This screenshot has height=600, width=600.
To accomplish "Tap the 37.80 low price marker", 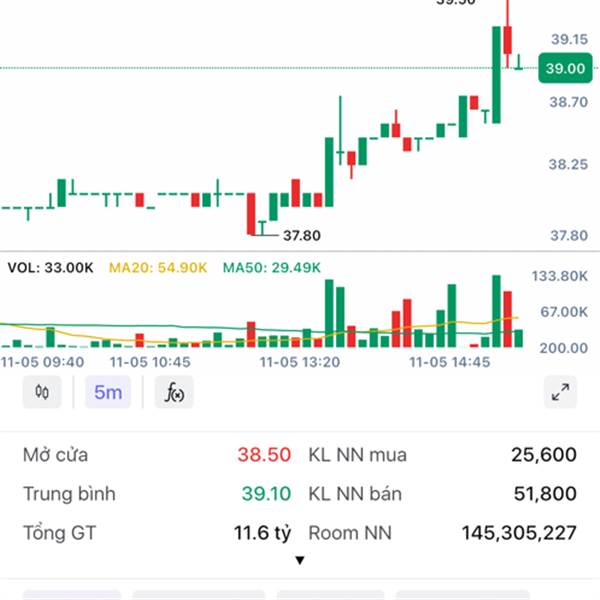I will [x=302, y=235].
